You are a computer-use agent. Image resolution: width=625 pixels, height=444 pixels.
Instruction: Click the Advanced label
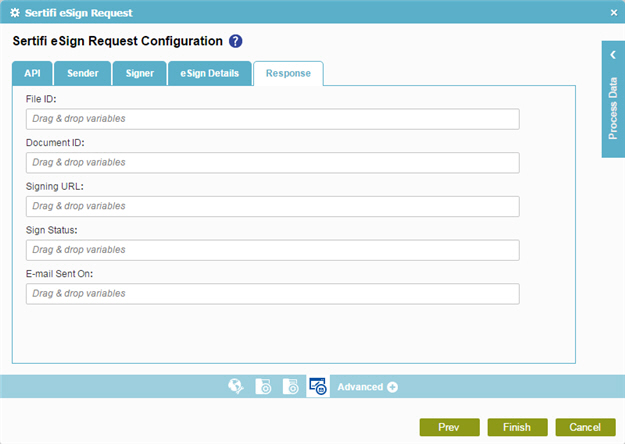click(360, 387)
